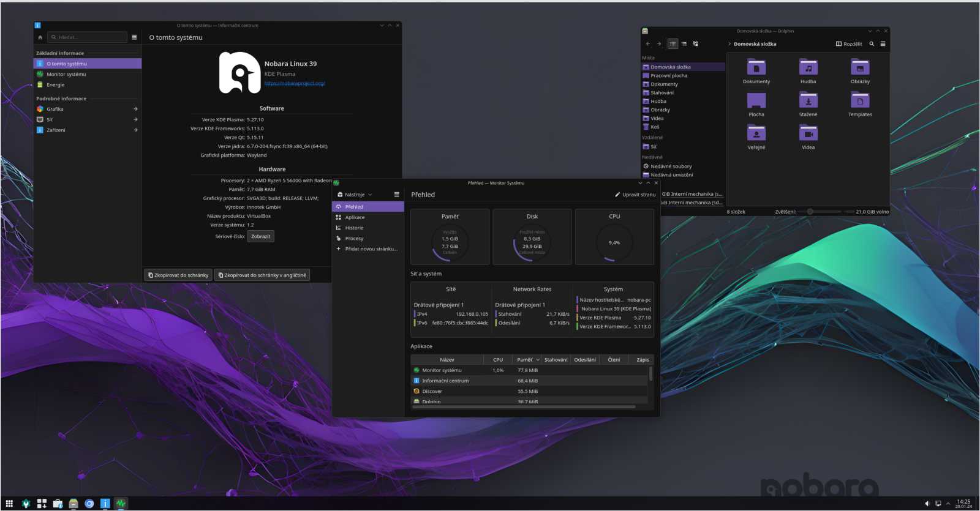980x511 pixels.
Task: Open 'Nedávné soubory' in Dolphin places
Action: point(683,166)
